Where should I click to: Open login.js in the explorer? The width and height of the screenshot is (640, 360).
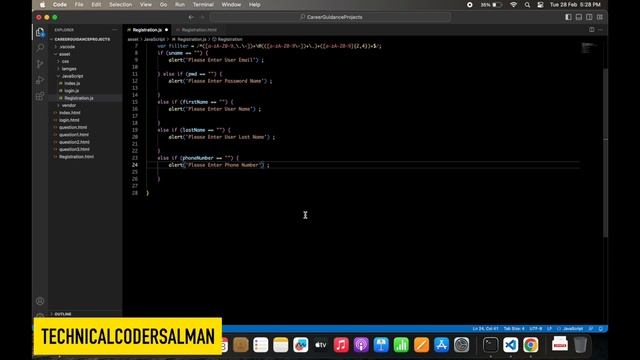[x=72, y=91]
